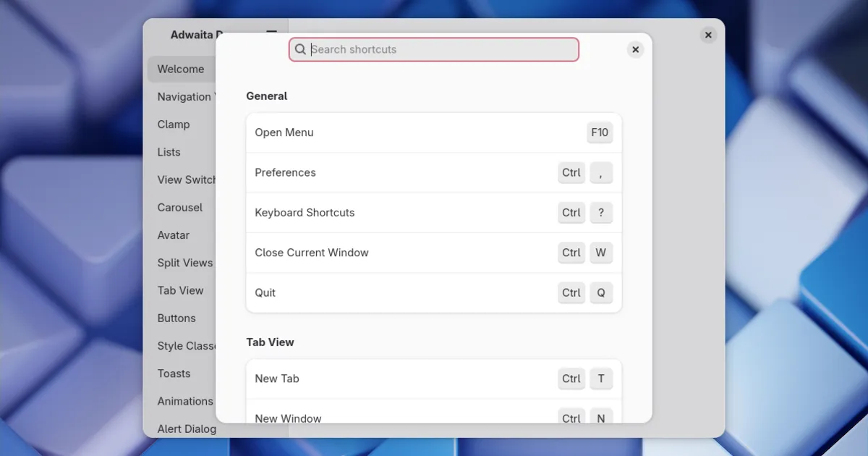Close the Adwaita Demo window

pyautogui.click(x=708, y=35)
